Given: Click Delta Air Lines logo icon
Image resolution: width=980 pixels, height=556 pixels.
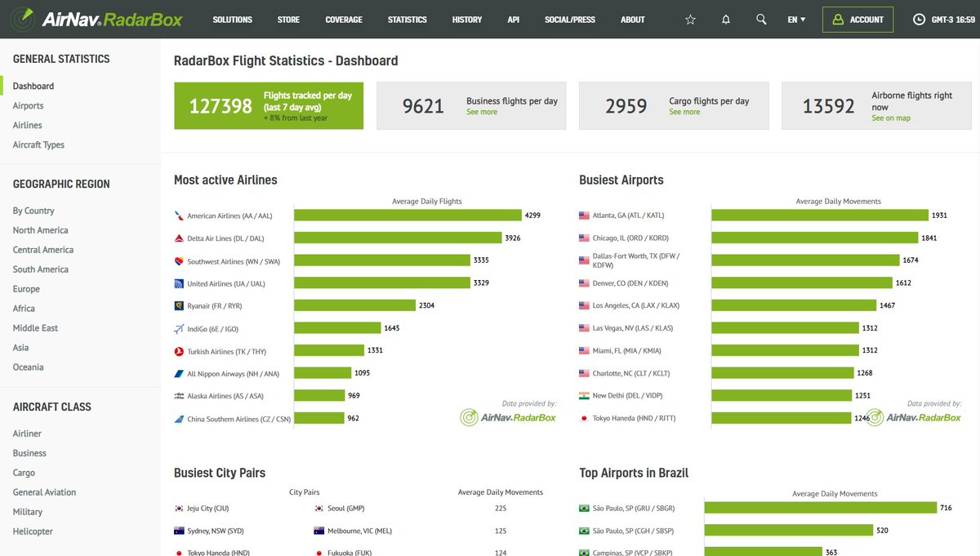Looking at the screenshot, I should click(179, 238).
